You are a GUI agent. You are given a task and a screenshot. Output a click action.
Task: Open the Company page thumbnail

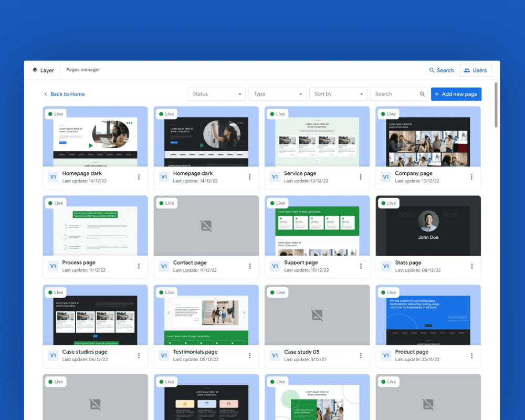[428, 136]
